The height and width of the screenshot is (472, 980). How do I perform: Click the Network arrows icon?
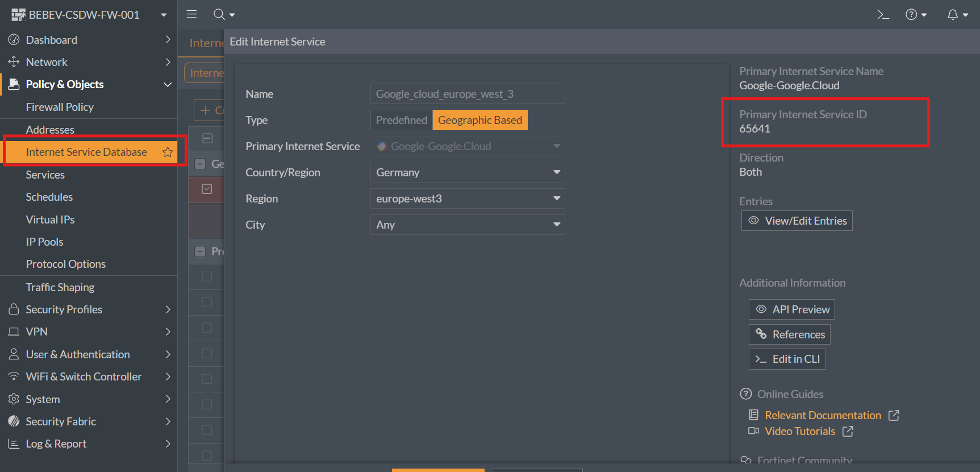pos(14,62)
